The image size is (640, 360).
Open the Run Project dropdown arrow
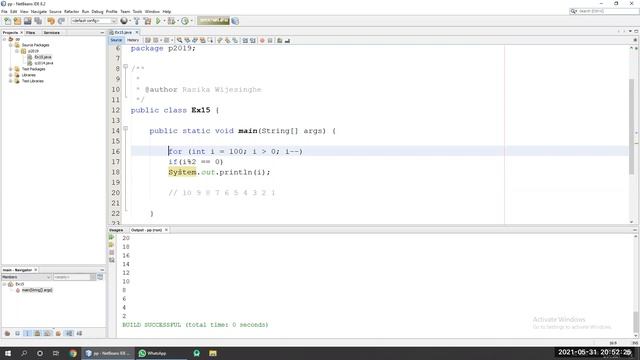tap(164, 21)
